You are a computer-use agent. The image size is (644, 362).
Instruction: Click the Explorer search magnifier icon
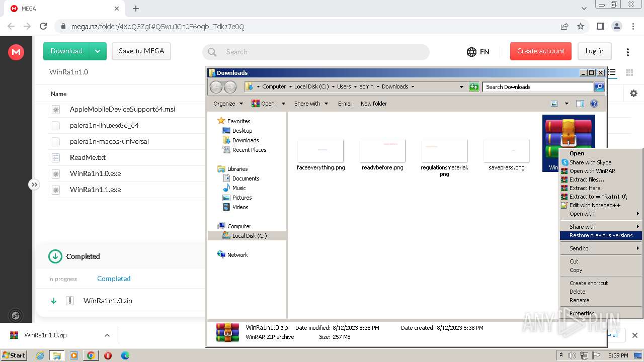599,87
